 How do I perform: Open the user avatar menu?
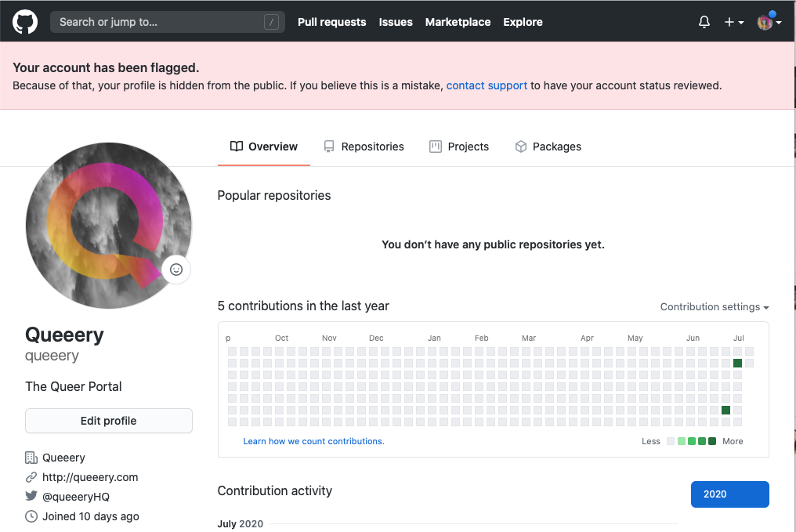[x=769, y=22]
